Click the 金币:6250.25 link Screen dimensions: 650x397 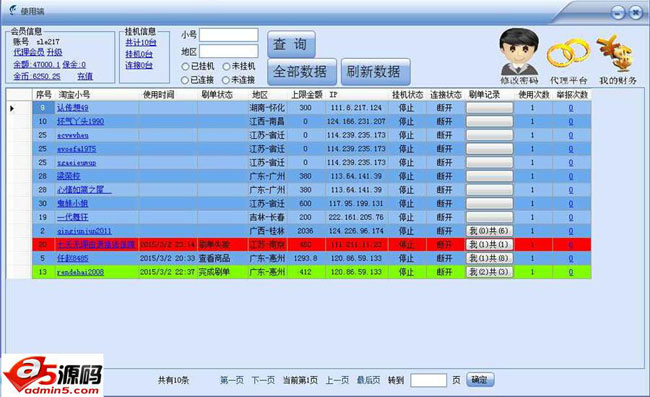tap(36, 76)
